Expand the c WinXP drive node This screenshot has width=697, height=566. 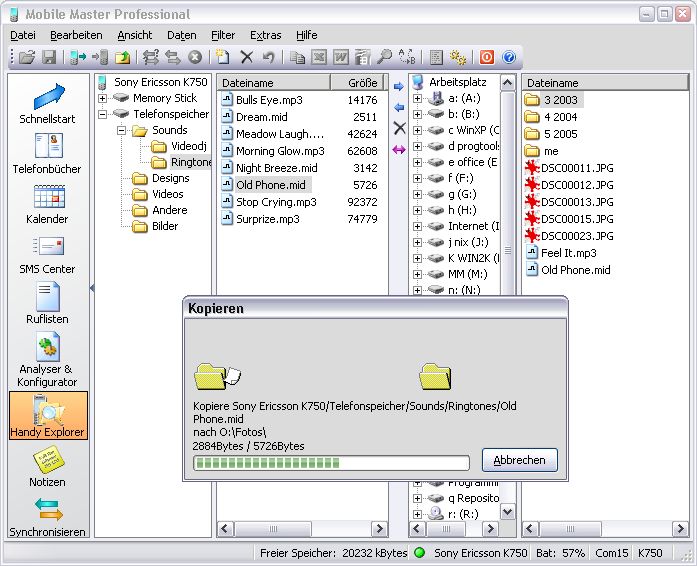pos(418,130)
